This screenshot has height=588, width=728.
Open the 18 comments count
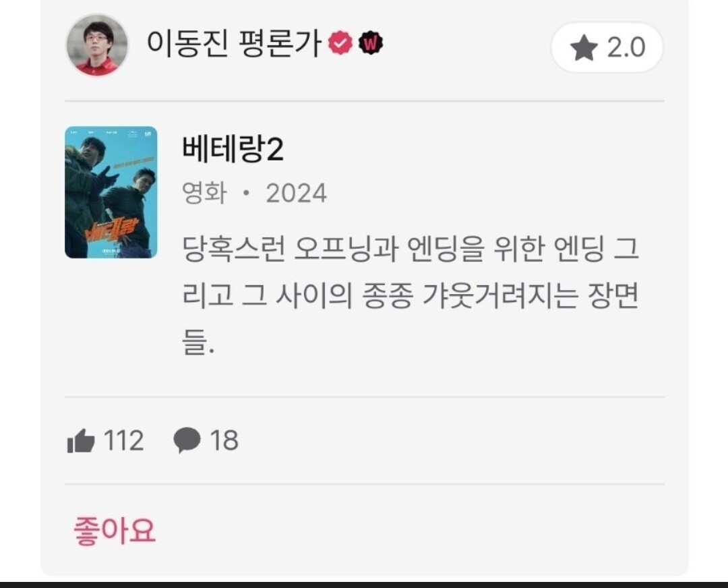[x=224, y=440]
